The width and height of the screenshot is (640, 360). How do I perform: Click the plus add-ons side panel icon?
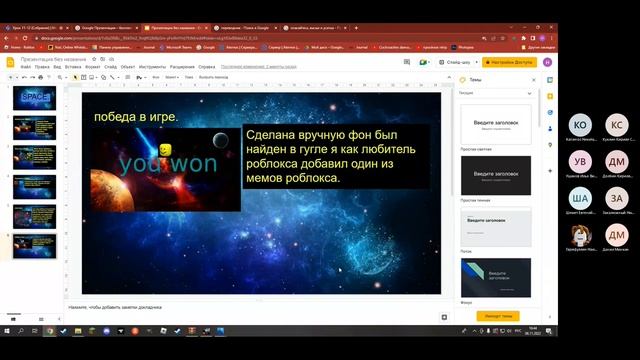550,171
